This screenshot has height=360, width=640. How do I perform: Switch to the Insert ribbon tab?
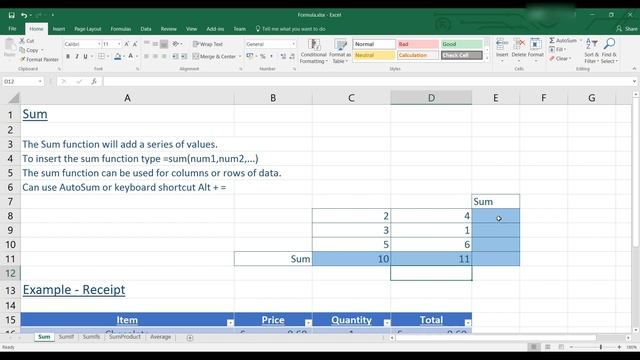[x=58, y=29]
